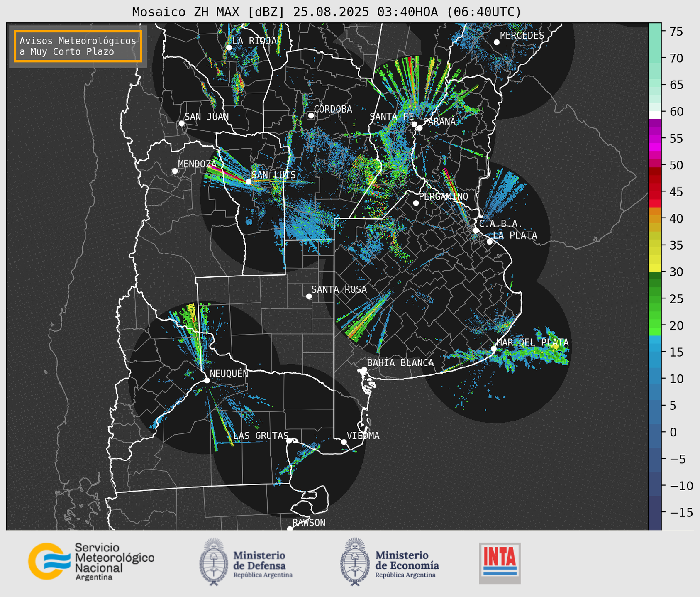Screen dimensions: 700x597
Task: Click the Pergamino city marker dot
Action: (416, 203)
